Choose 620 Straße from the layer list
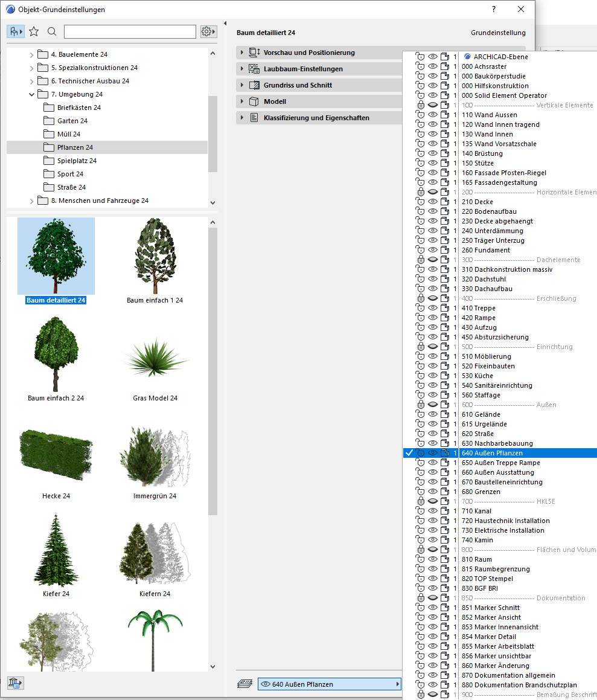The height and width of the screenshot is (700, 597). (x=477, y=434)
